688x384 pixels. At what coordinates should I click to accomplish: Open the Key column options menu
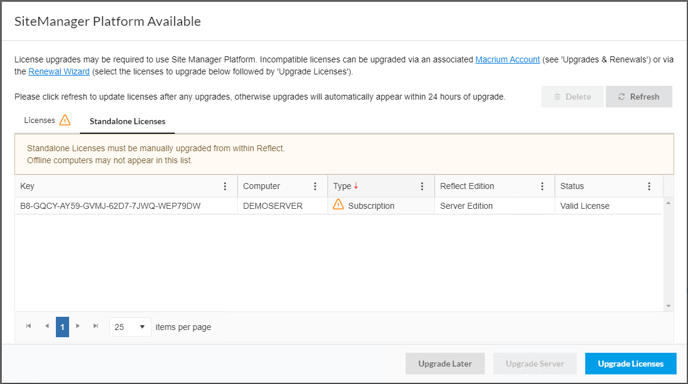point(225,186)
